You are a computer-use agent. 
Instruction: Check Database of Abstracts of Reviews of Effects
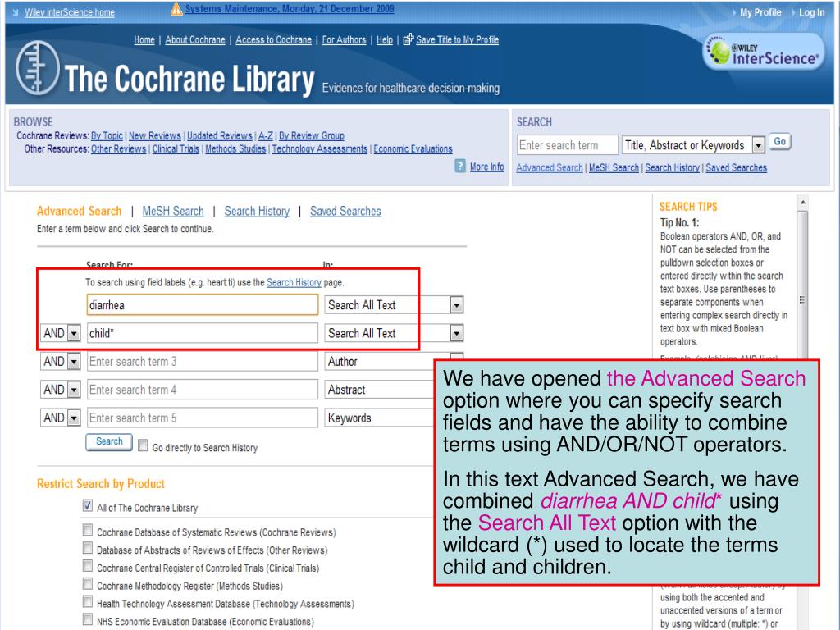(88, 548)
